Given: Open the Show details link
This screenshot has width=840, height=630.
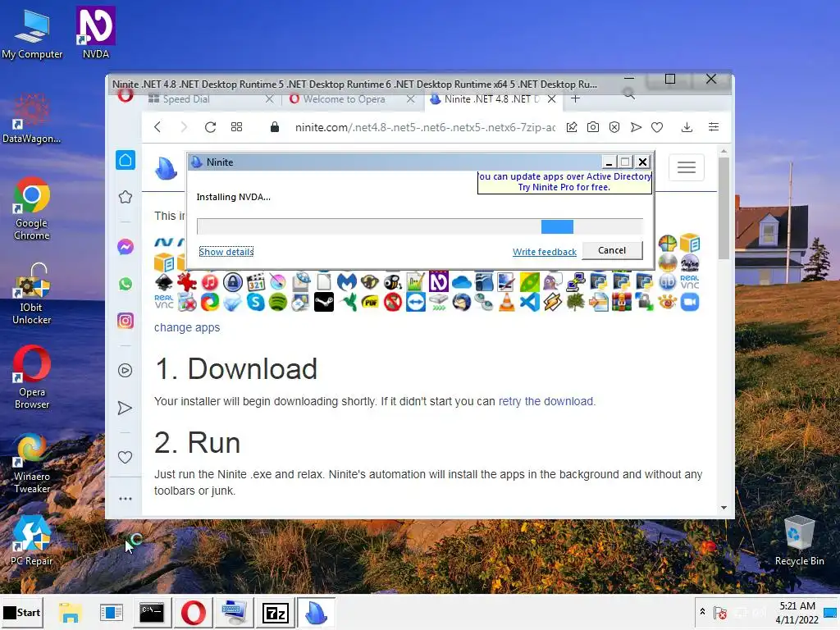Looking at the screenshot, I should coord(226,252).
